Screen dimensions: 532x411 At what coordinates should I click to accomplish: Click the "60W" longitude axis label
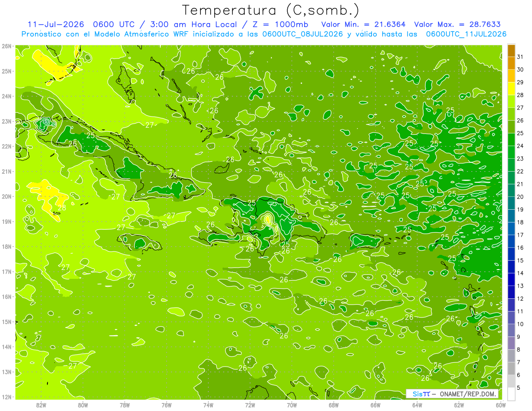501,405
